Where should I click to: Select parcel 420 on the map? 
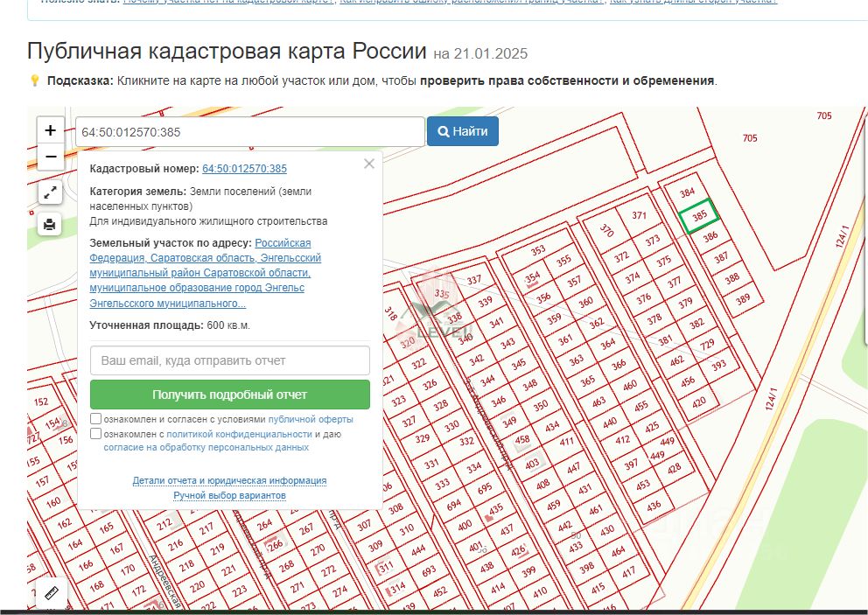click(698, 402)
